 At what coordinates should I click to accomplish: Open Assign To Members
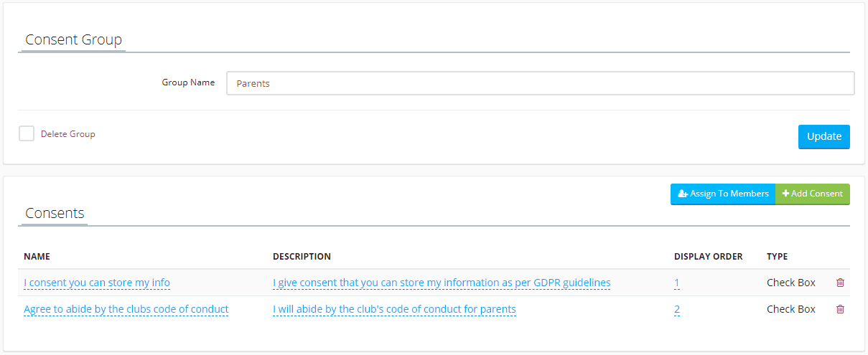pyautogui.click(x=723, y=194)
